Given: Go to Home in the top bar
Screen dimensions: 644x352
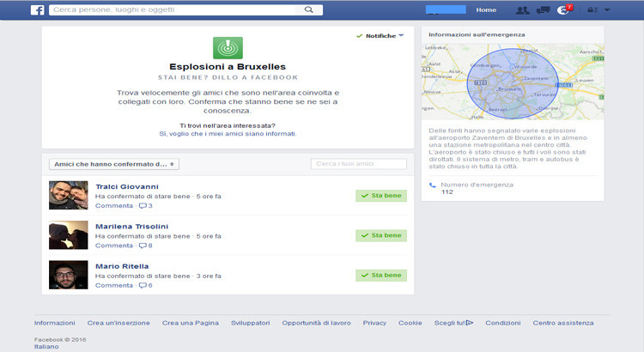Looking at the screenshot, I should click(x=486, y=9).
